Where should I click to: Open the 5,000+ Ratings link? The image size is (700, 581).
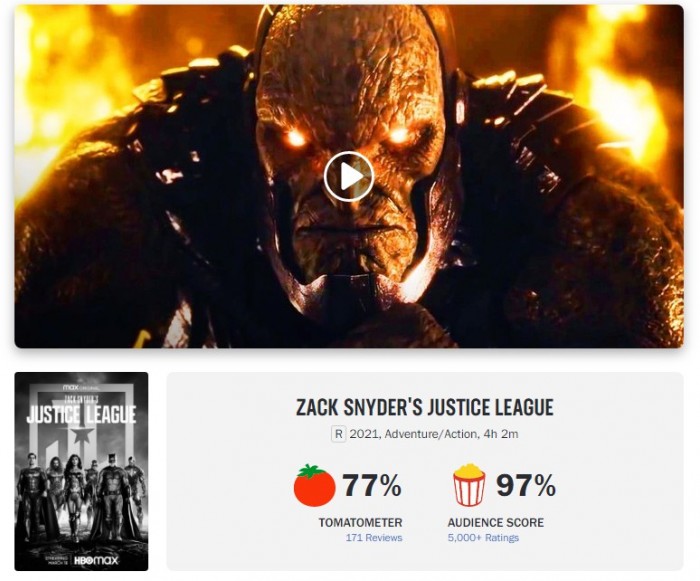pos(483,538)
